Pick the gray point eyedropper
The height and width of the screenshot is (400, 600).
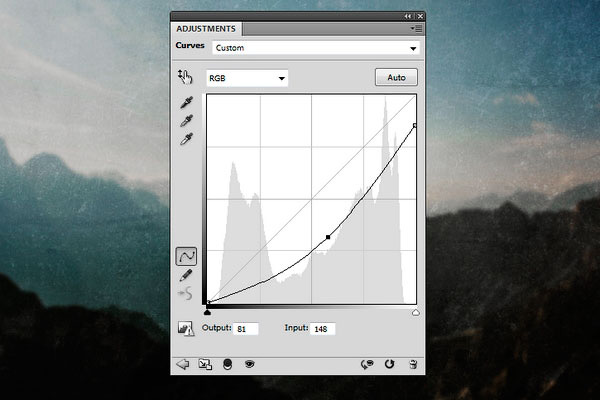[187, 121]
